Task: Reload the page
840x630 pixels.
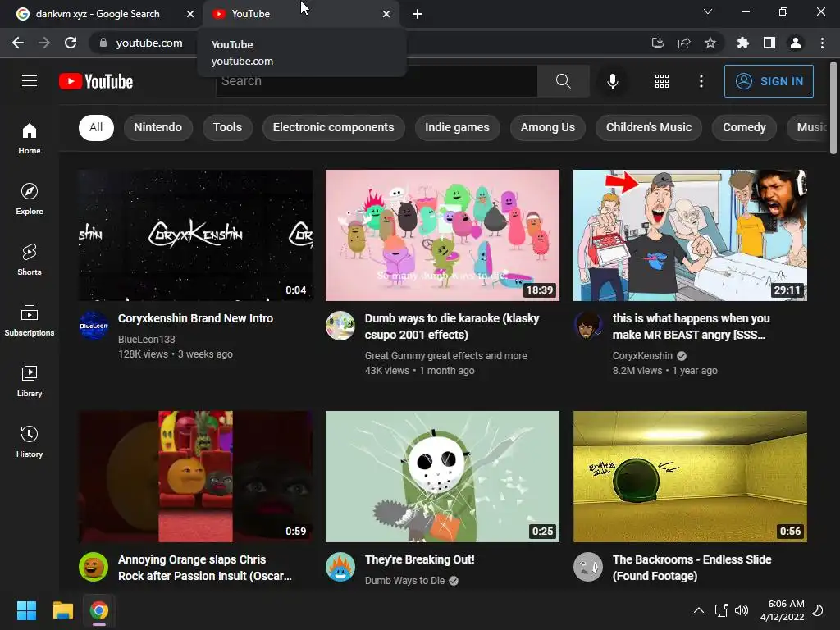Action: tap(71, 43)
